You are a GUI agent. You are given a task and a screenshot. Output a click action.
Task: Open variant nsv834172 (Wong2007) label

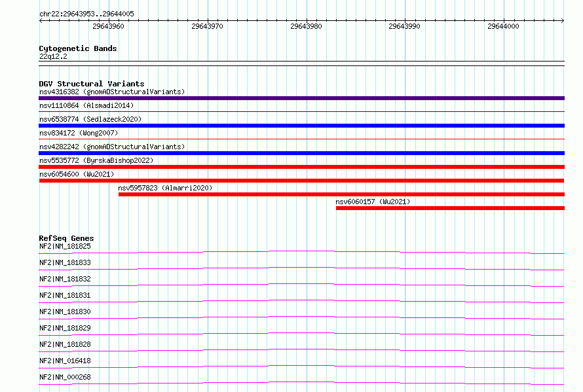pos(79,133)
